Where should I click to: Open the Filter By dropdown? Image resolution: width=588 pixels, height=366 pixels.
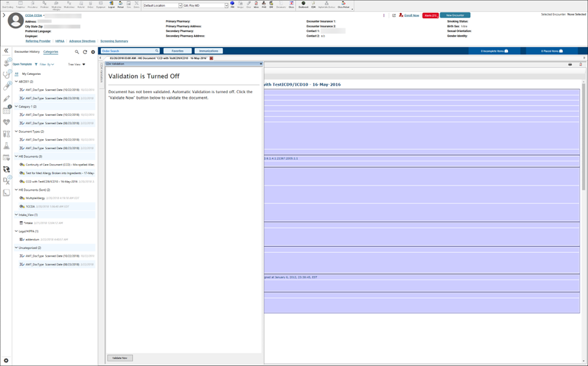click(47, 64)
